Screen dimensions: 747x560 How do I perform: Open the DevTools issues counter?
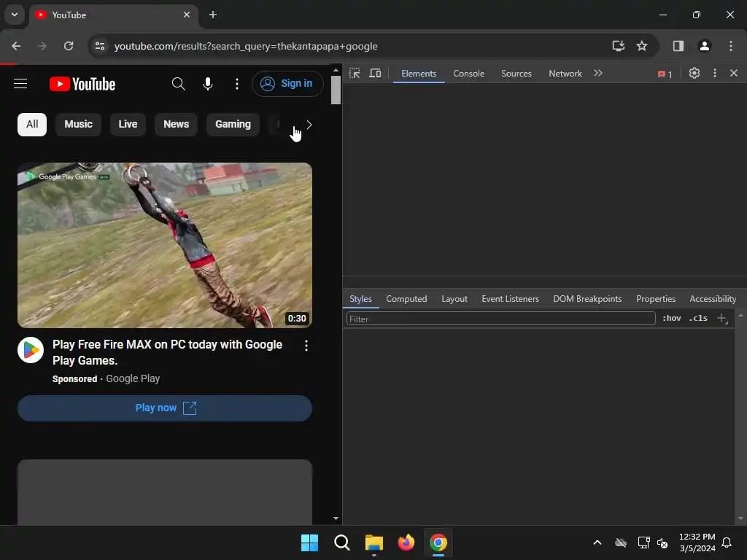[665, 74]
